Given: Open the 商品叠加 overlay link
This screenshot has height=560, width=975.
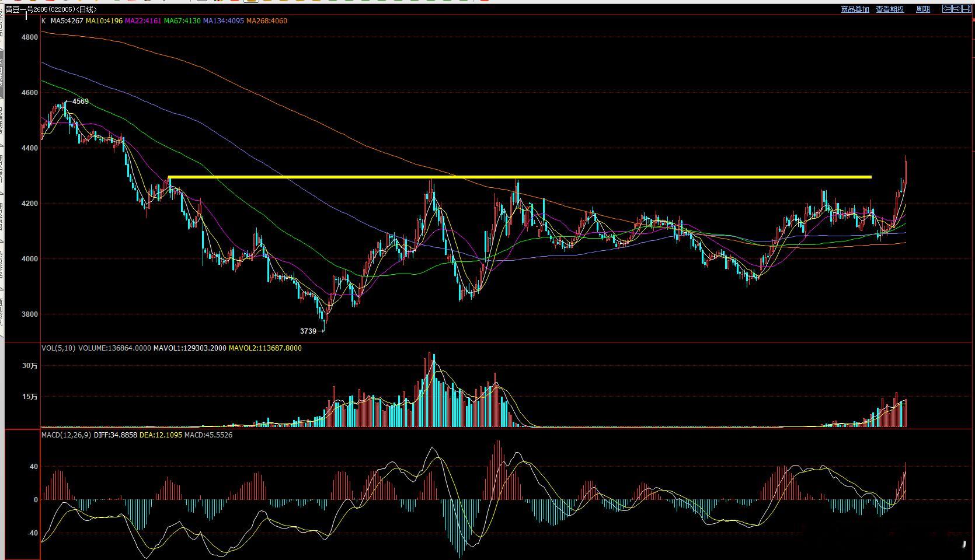Looking at the screenshot, I should (855, 9).
